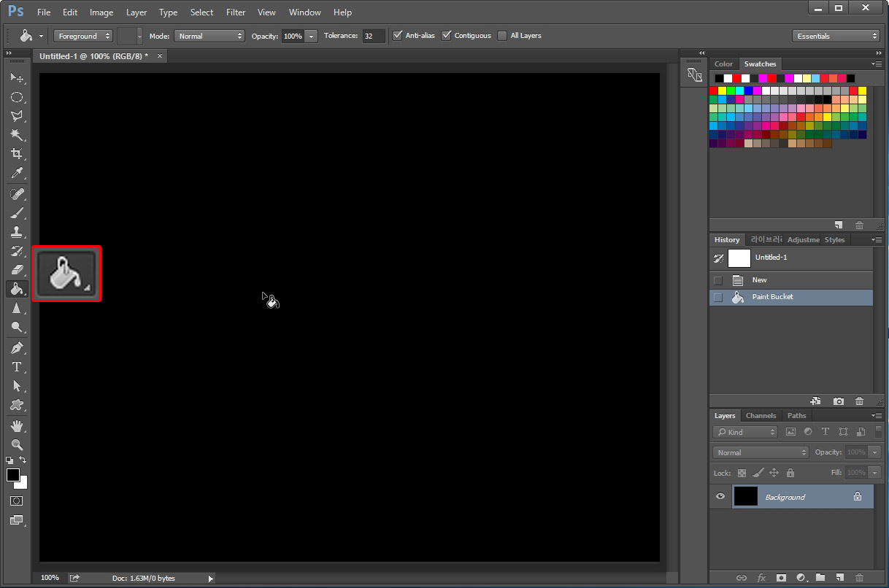Delete swatch using Swatches trash icon
889x588 pixels.
tap(859, 225)
